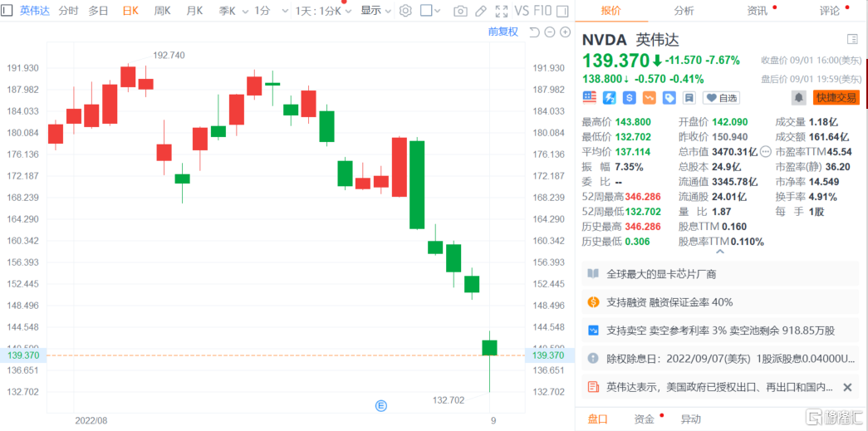Open the 评论 comments tab
868x431 pixels.
click(x=829, y=11)
